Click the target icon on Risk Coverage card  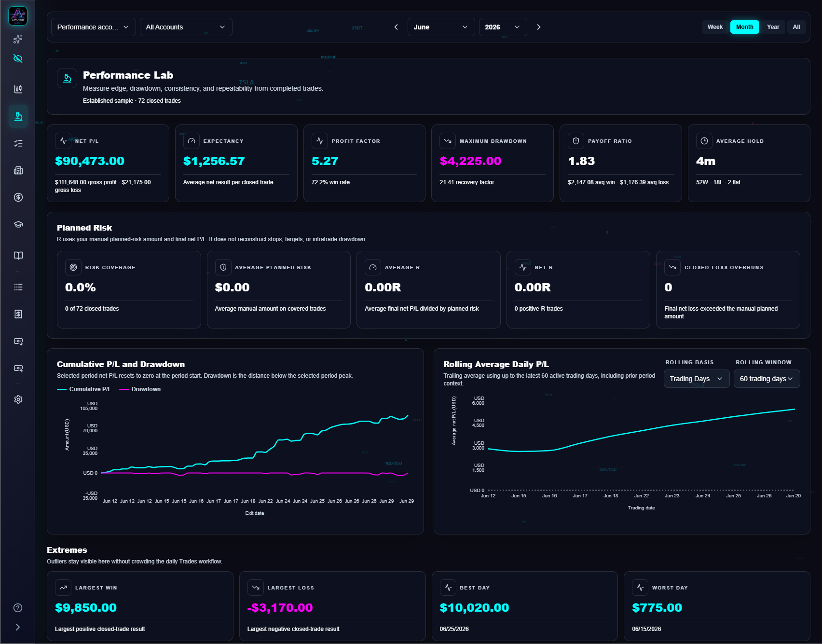73,267
